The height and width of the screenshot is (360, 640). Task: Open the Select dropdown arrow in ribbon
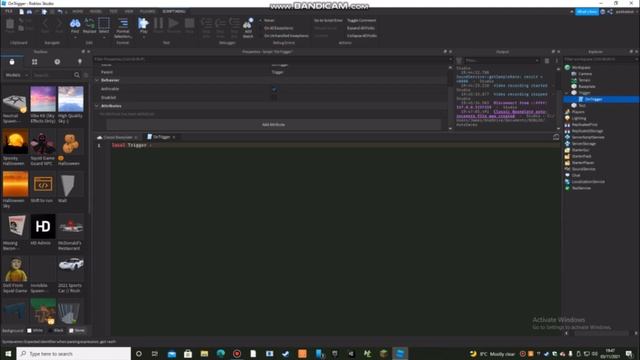pyautogui.click(x=104, y=38)
